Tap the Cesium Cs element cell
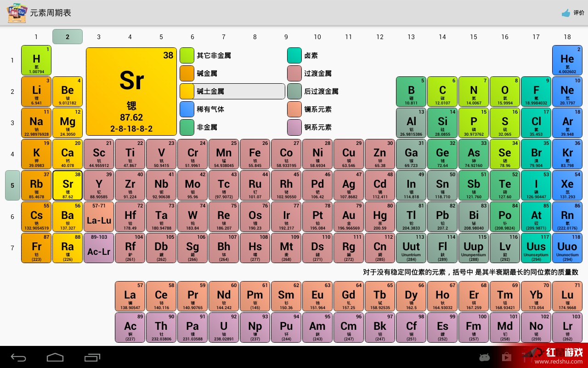Image resolution: width=588 pixels, height=368 pixels. point(36,217)
